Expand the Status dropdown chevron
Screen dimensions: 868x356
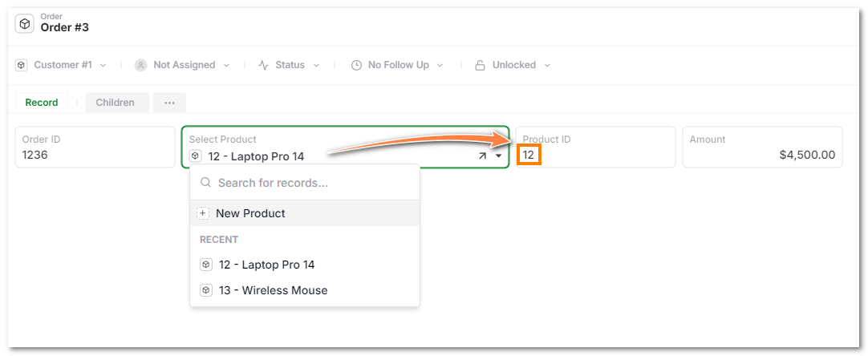(x=316, y=65)
